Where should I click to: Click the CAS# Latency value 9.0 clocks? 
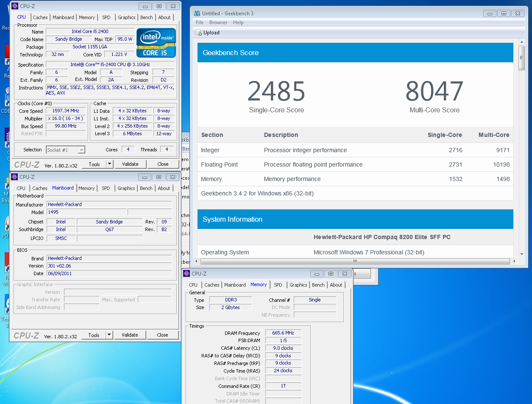coord(283,348)
